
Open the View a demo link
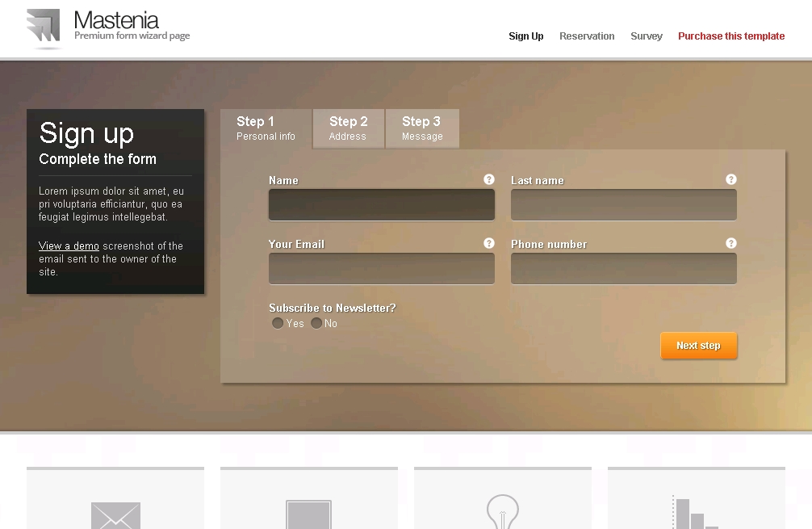pos(69,246)
